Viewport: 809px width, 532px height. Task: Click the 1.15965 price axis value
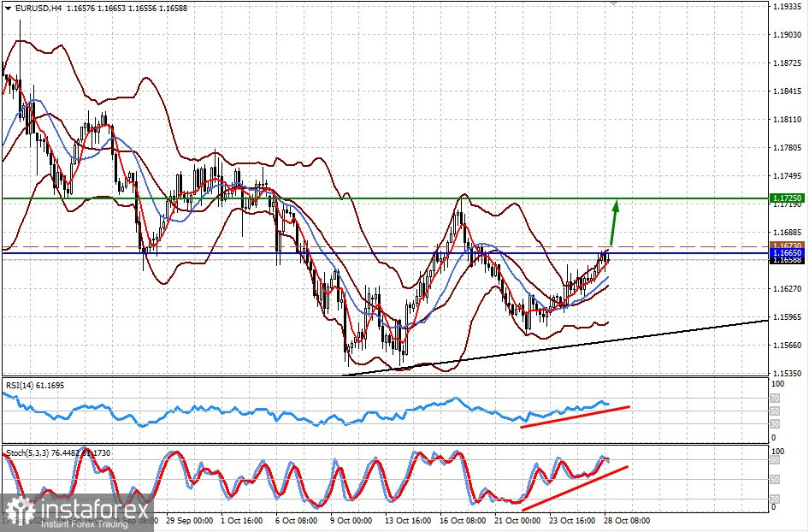click(788, 317)
